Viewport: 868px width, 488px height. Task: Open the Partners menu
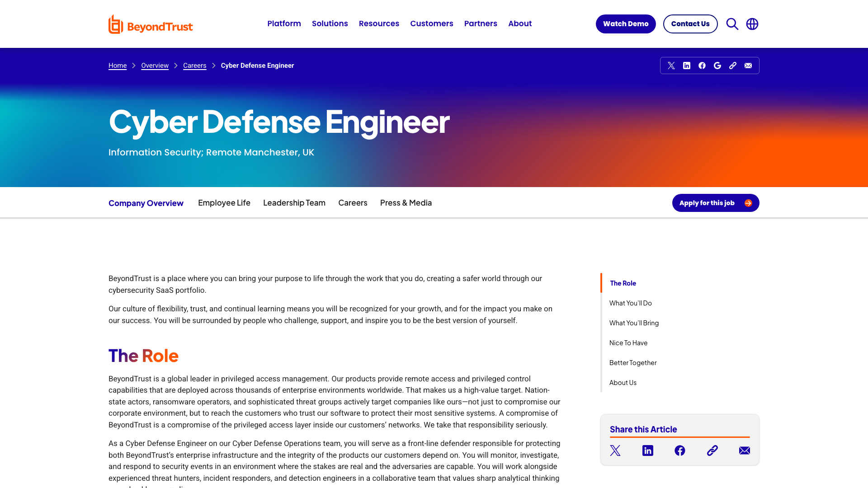[481, 23]
